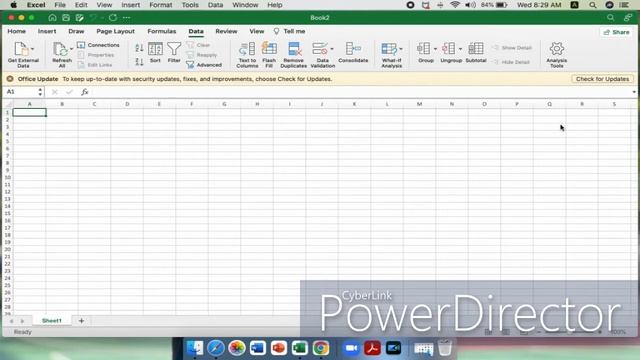Dismiss the Office Update banner

point(10,79)
